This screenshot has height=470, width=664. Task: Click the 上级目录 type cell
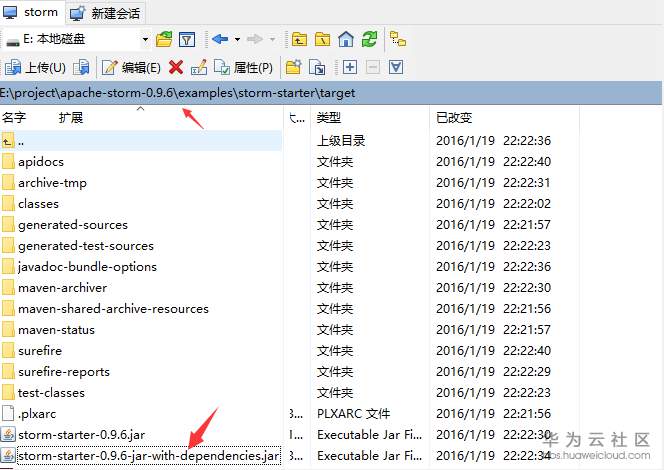point(341,141)
